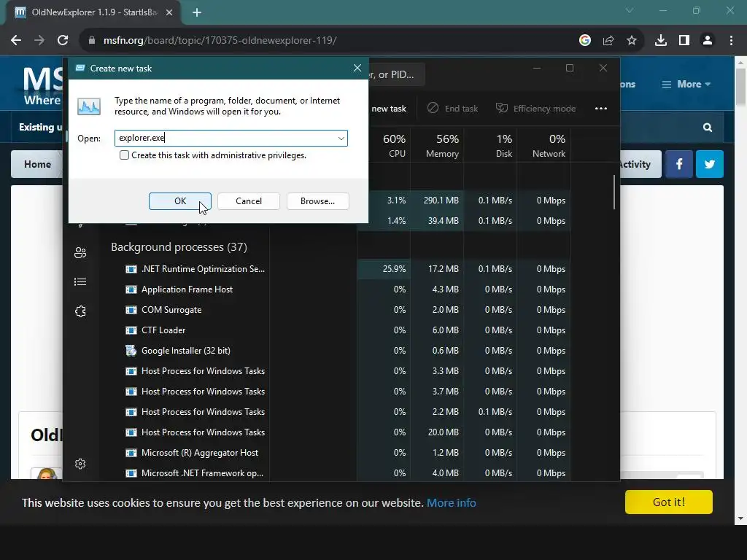Viewport: 747px width, 560px height.
Task: Bookmark this tab with star icon
Action: point(632,41)
